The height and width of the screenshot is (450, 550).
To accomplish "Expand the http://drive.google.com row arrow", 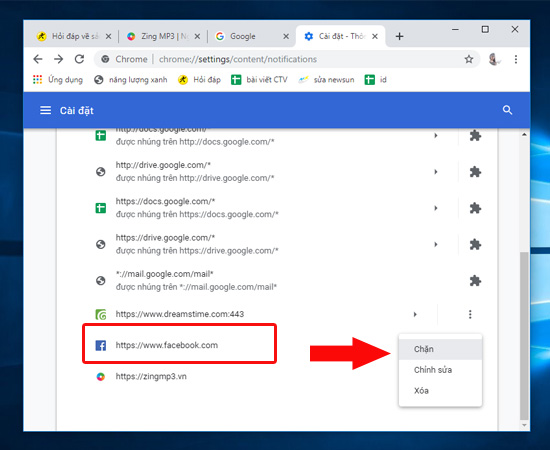I will coord(436,172).
